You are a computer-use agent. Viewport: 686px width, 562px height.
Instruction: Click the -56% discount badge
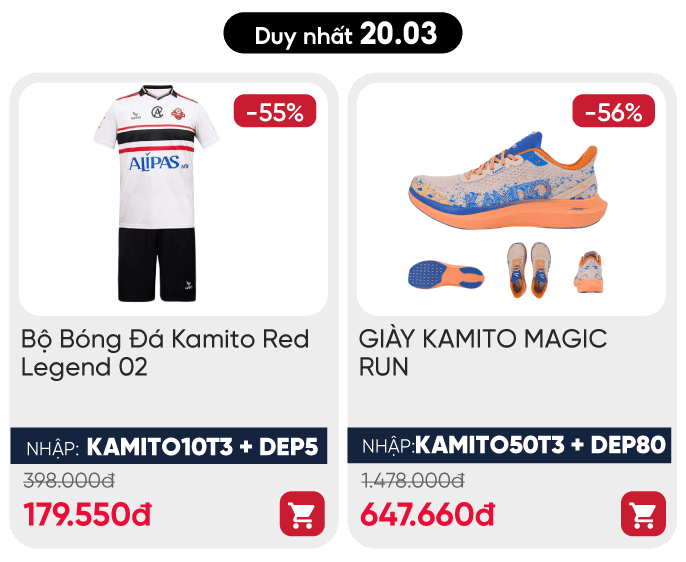tap(613, 111)
